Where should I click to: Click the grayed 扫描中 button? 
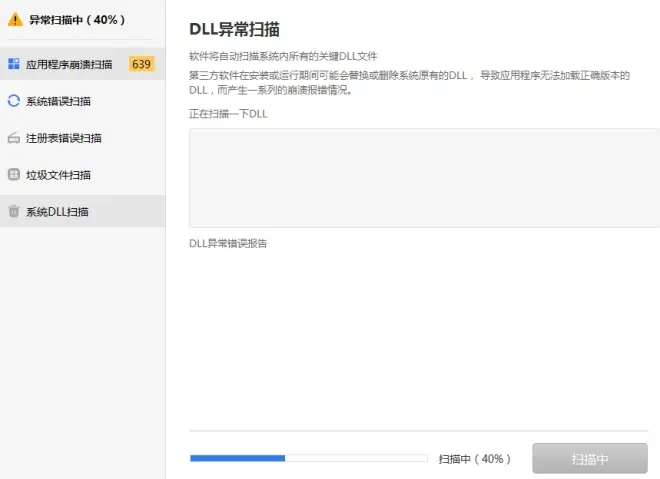point(590,458)
